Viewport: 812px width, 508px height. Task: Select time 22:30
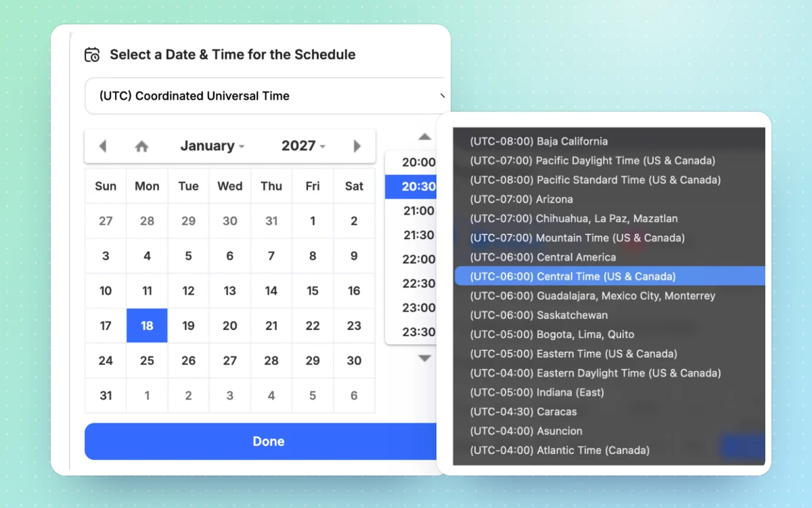[x=411, y=284]
